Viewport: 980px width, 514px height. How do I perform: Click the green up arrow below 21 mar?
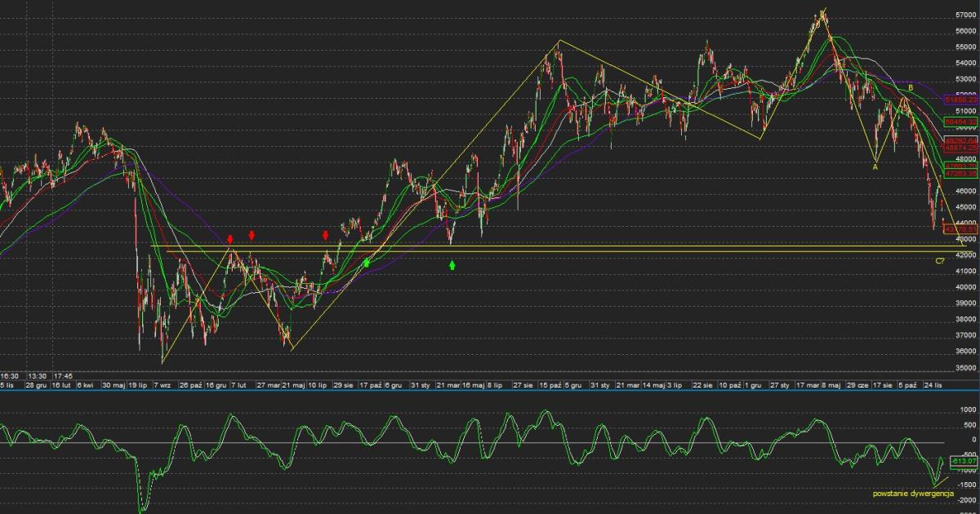(452, 264)
